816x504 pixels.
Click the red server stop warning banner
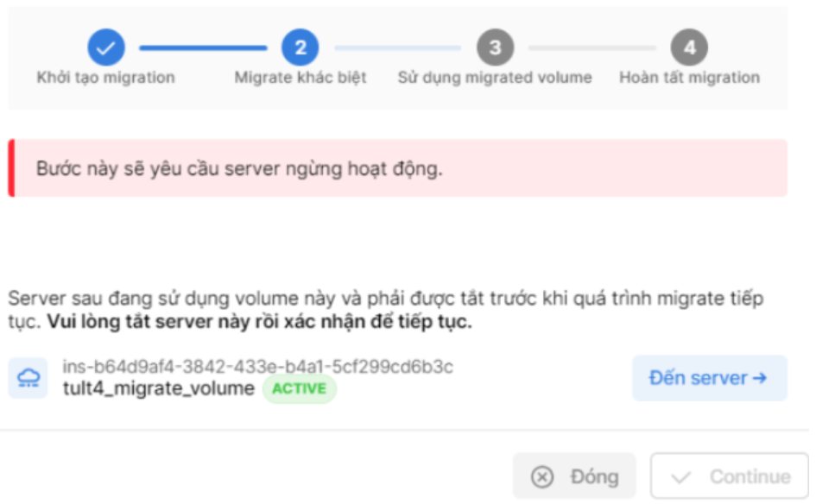coord(397,168)
